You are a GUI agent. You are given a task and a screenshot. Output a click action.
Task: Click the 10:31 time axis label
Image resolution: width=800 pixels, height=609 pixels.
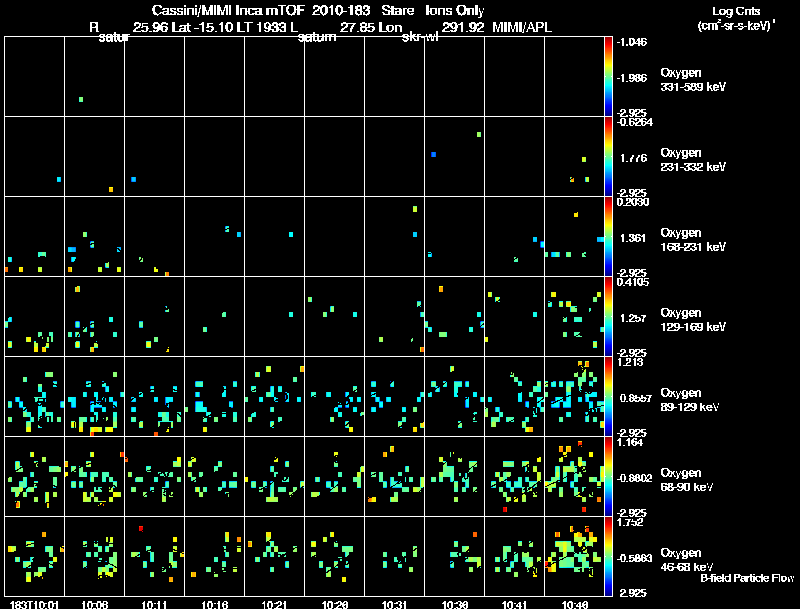click(394, 604)
